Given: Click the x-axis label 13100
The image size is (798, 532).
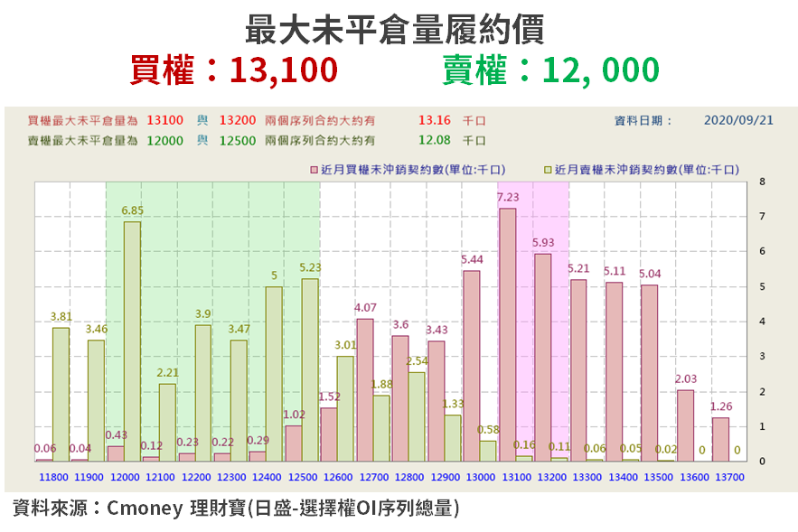Looking at the screenshot, I should tap(517, 478).
